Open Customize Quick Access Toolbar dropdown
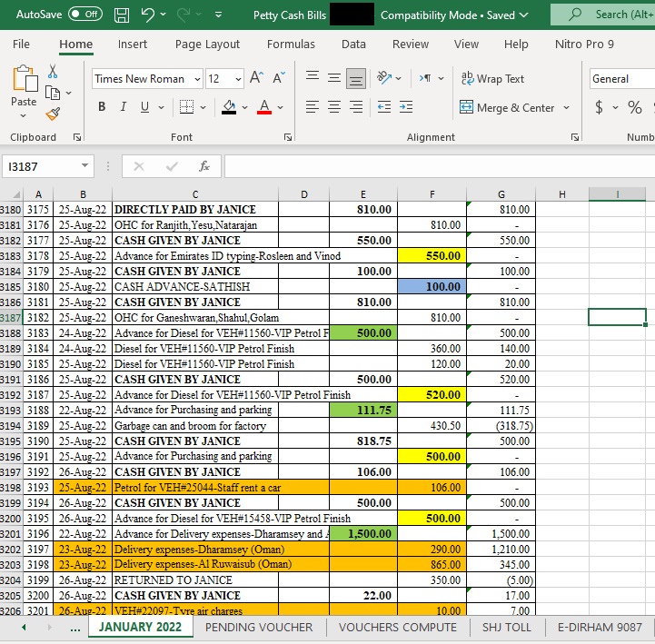This screenshot has height=644, width=655. tap(218, 15)
